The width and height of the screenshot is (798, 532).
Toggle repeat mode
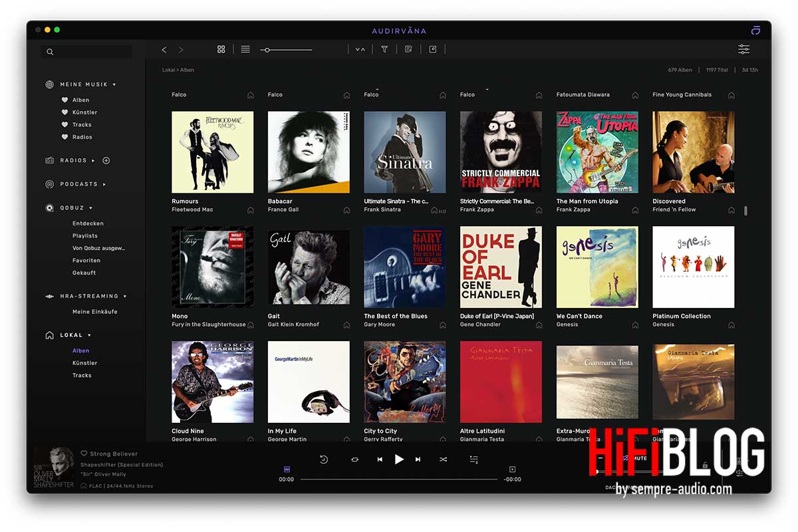[355, 459]
